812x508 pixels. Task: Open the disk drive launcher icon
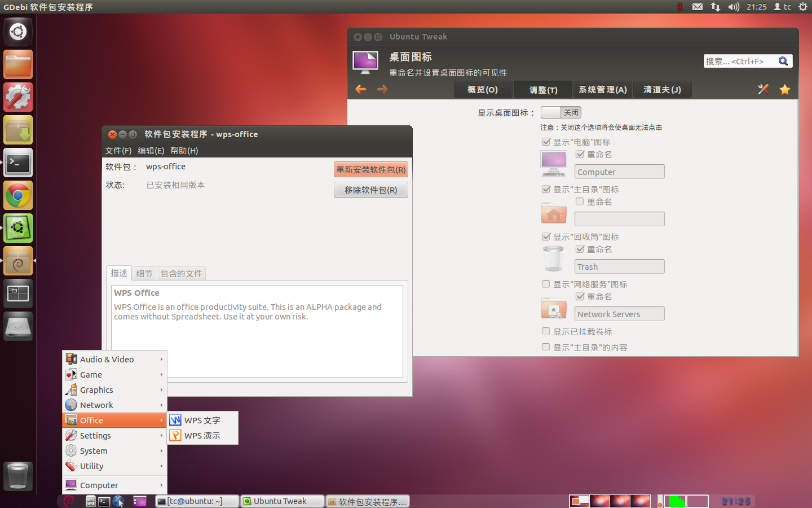click(18, 326)
